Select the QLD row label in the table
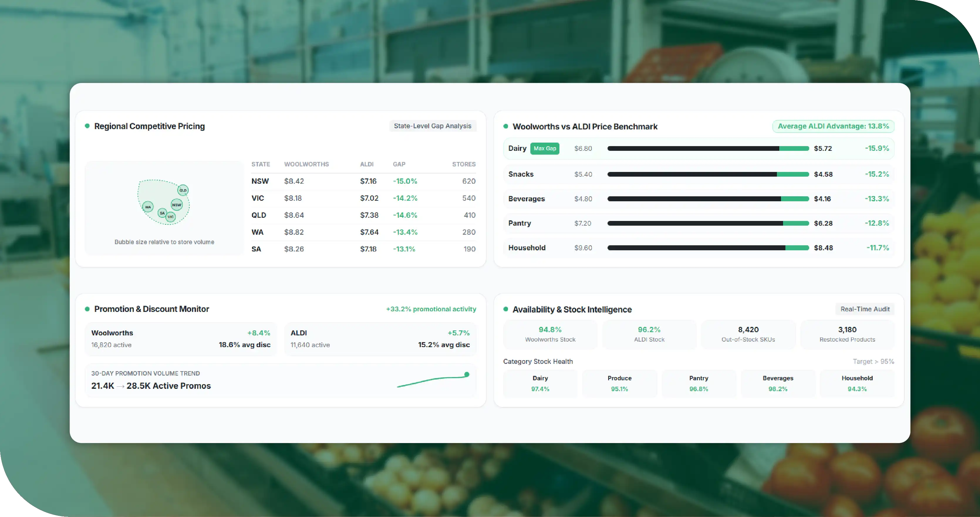This screenshot has height=517, width=980. coord(259,215)
